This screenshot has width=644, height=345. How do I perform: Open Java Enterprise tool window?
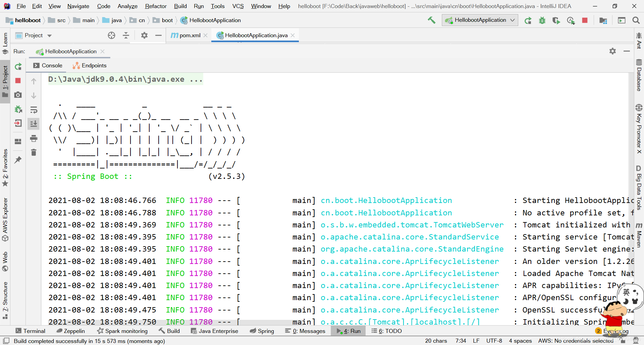point(214,331)
